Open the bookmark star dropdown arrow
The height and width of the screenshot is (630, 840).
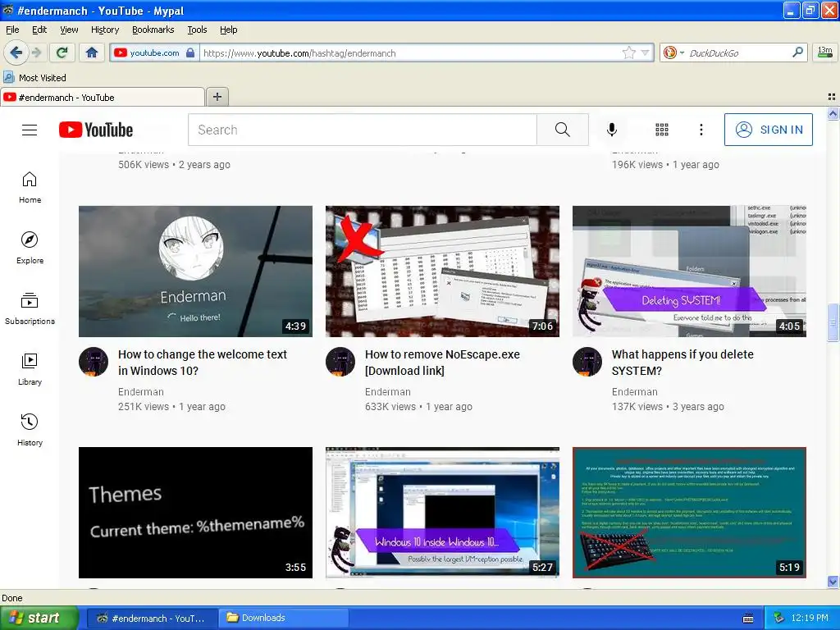645,52
